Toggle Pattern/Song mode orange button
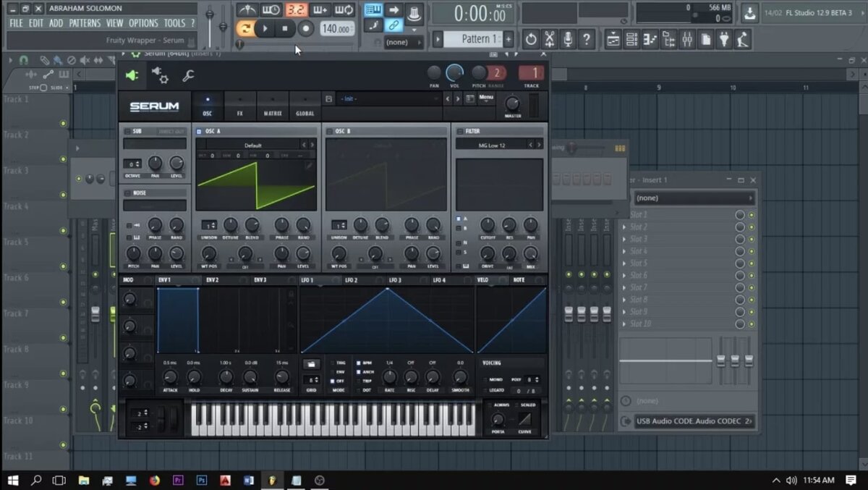Screen dimensions: 868x490 click(245, 28)
